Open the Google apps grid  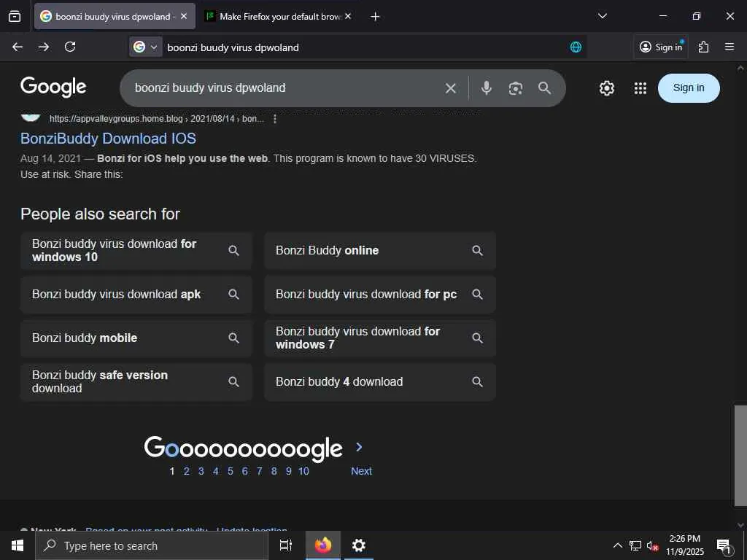pyautogui.click(x=640, y=88)
